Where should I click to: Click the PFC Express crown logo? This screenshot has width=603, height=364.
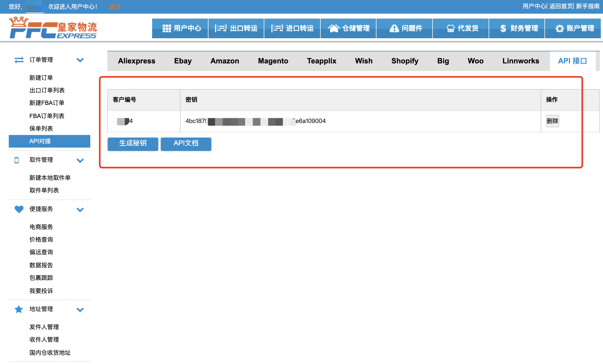click(x=53, y=28)
